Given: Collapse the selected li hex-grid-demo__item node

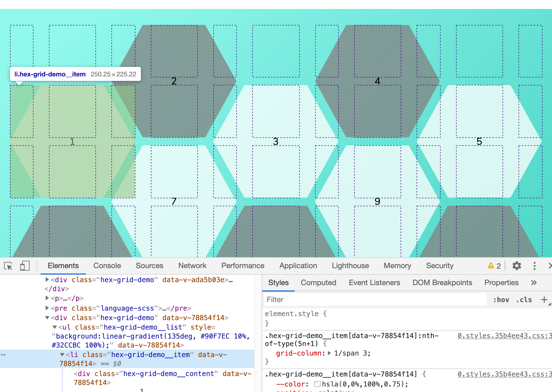Looking at the screenshot, I should point(62,355).
